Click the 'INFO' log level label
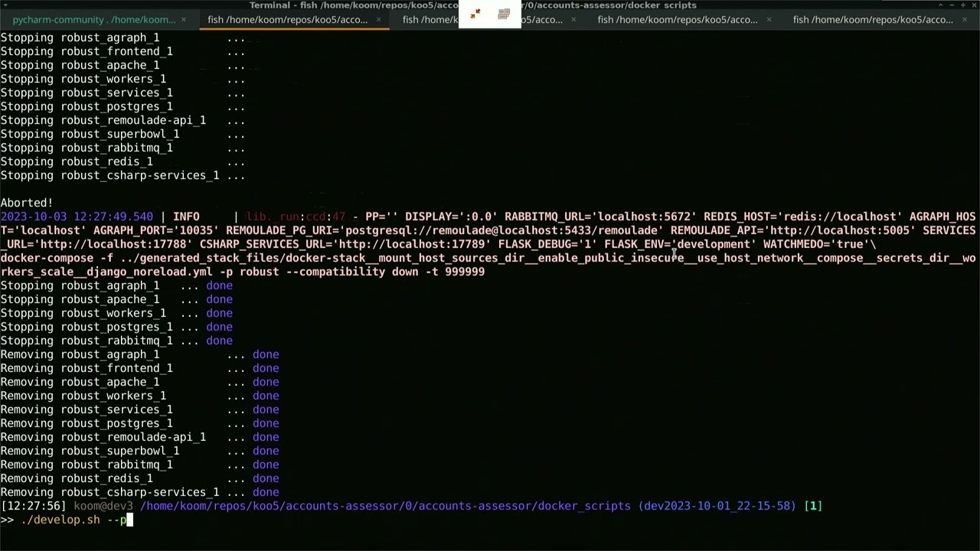This screenshot has height=551, width=980. [x=186, y=217]
